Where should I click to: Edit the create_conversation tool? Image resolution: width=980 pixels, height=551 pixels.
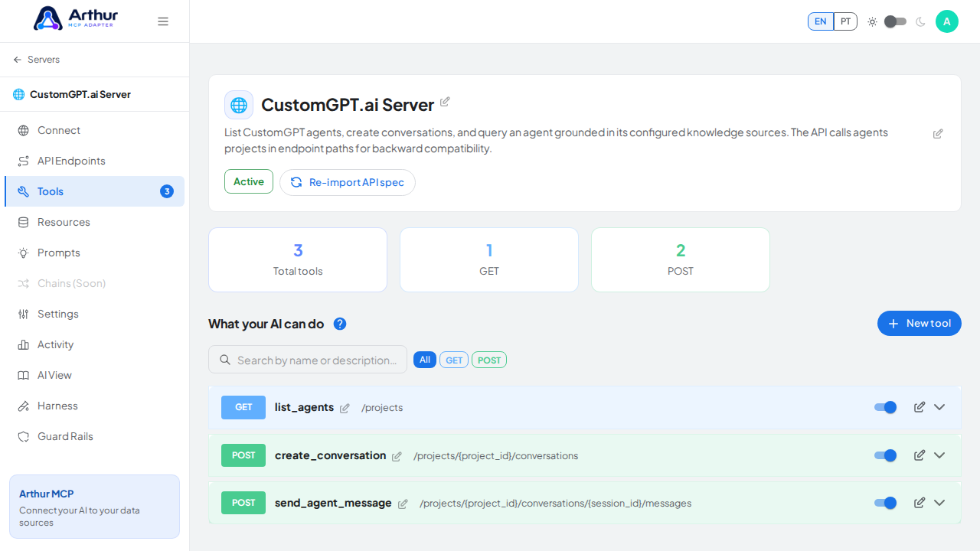pos(920,455)
